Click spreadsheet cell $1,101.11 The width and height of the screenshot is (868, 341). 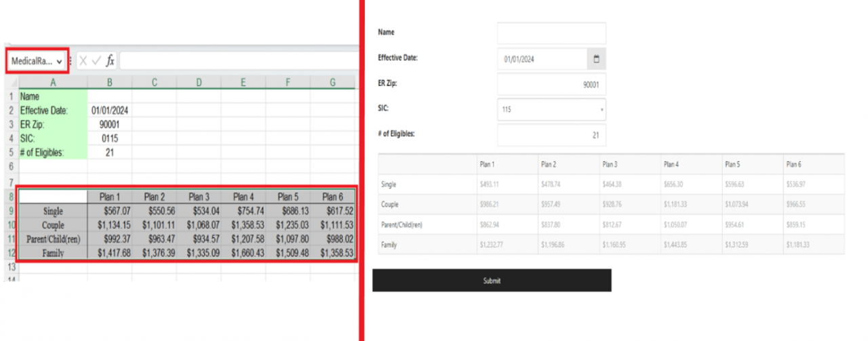coord(155,224)
